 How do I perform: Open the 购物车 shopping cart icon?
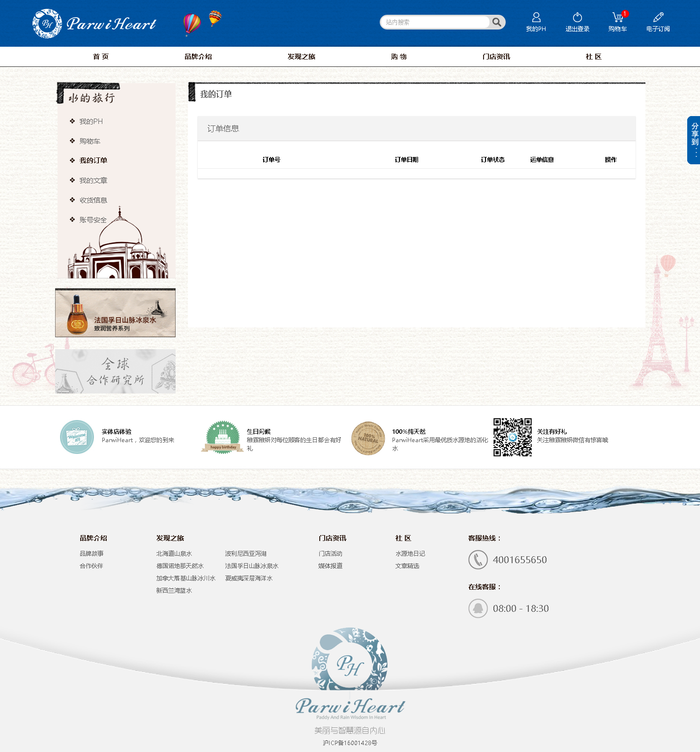tap(617, 18)
